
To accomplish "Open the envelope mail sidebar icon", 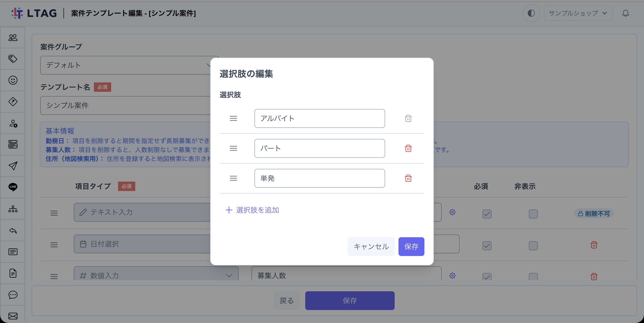I will tap(13, 316).
